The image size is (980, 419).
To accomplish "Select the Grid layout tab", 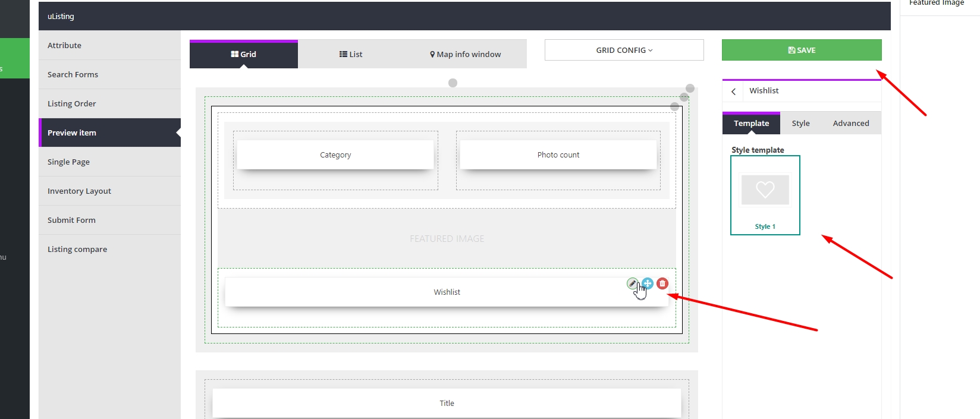I will [x=244, y=54].
